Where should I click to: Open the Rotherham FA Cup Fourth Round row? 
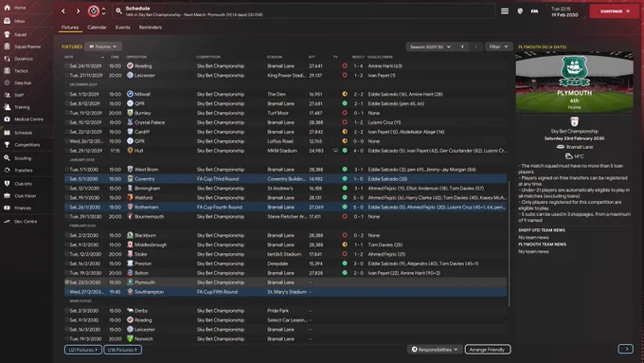(x=285, y=208)
